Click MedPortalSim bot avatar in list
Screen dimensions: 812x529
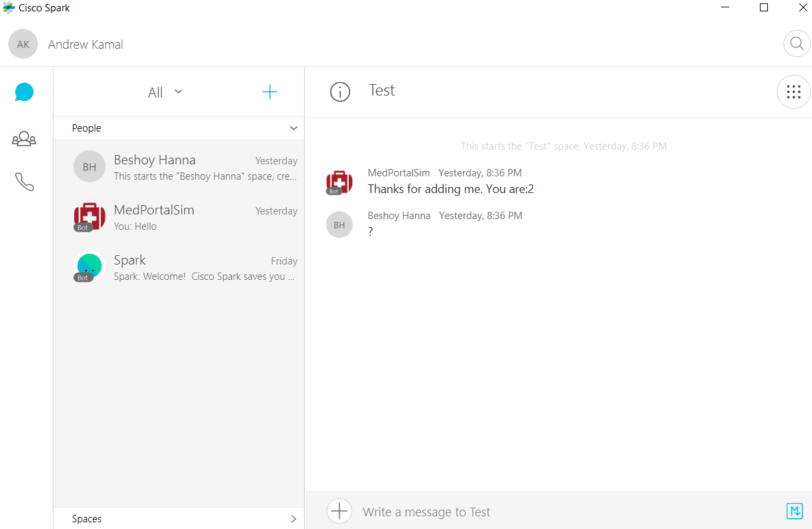tap(90, 217)
